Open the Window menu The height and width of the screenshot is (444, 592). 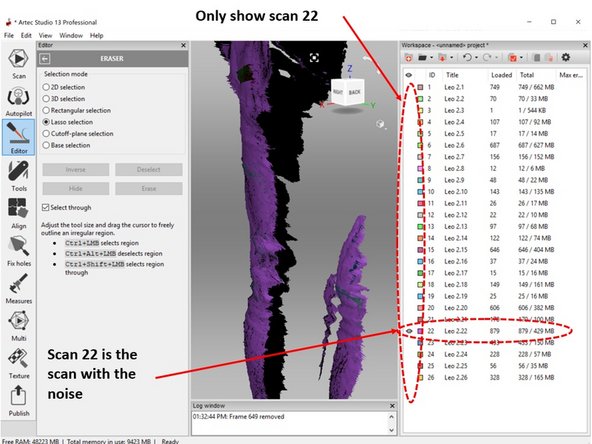coord(71,35)
